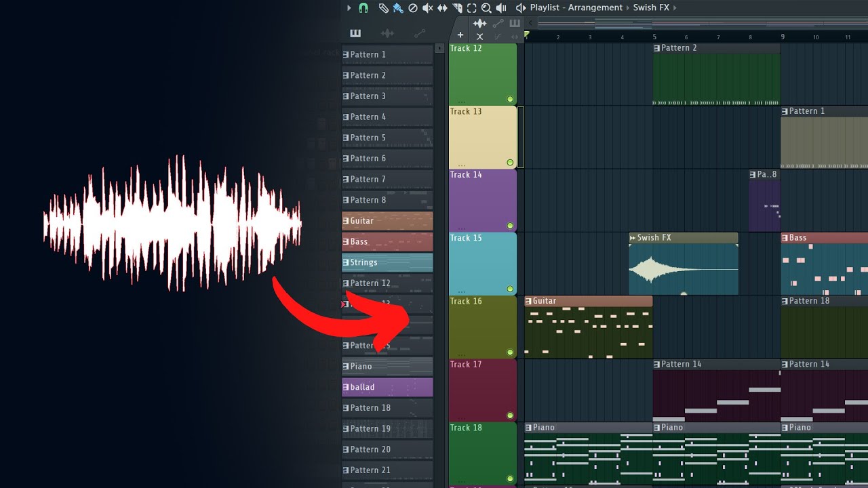Select the Track 13 cream header
Screen dimensions: 868x488
483,137
